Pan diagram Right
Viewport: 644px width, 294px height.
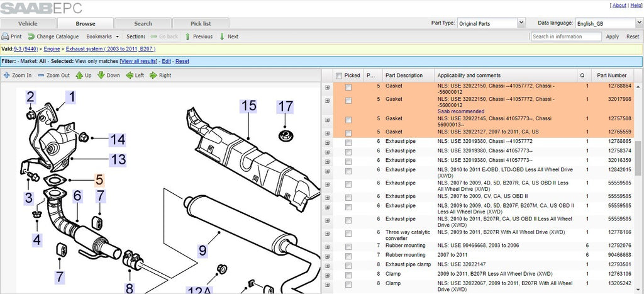(x=160, y=76)
